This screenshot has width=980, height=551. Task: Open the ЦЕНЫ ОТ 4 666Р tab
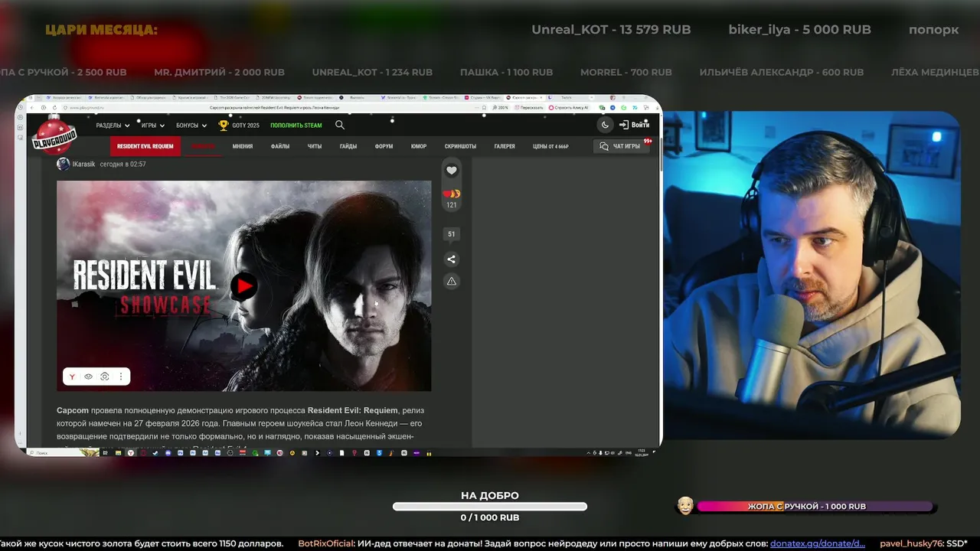pyautogui.click(x=550, y=146)
